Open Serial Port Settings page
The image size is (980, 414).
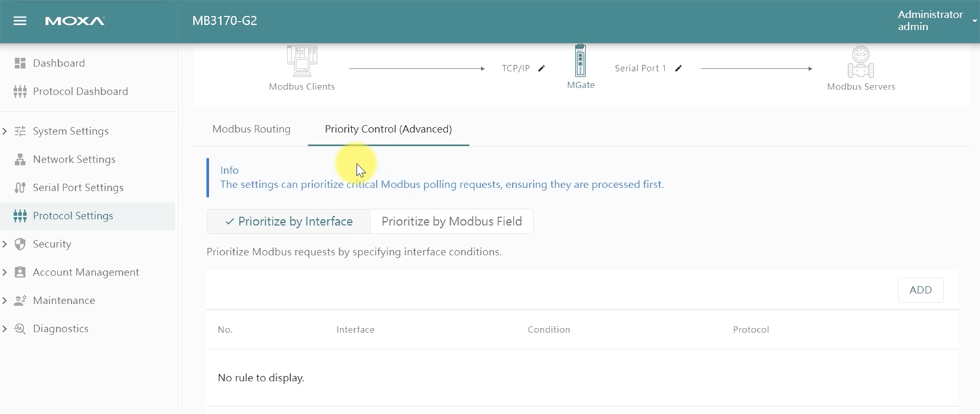pos(78,187)
